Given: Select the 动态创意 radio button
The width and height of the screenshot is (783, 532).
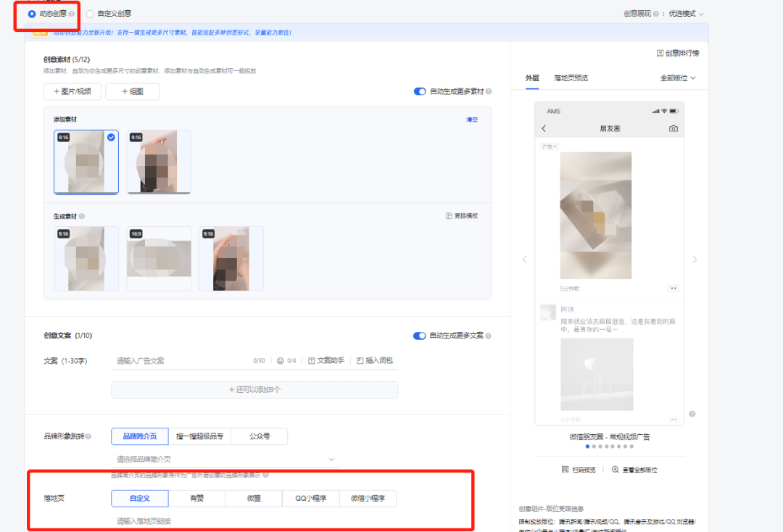Looking at the screenshot, I should (32, 13).
